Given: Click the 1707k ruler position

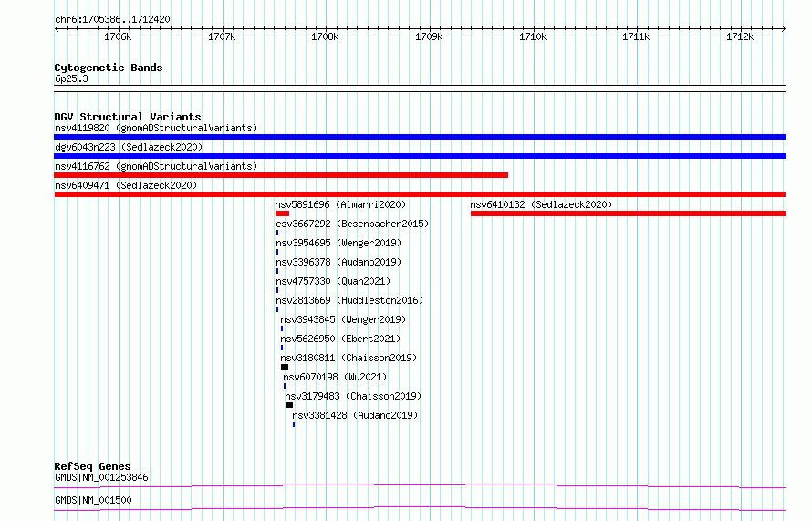Looking at the screenshot, I should 222,36.
